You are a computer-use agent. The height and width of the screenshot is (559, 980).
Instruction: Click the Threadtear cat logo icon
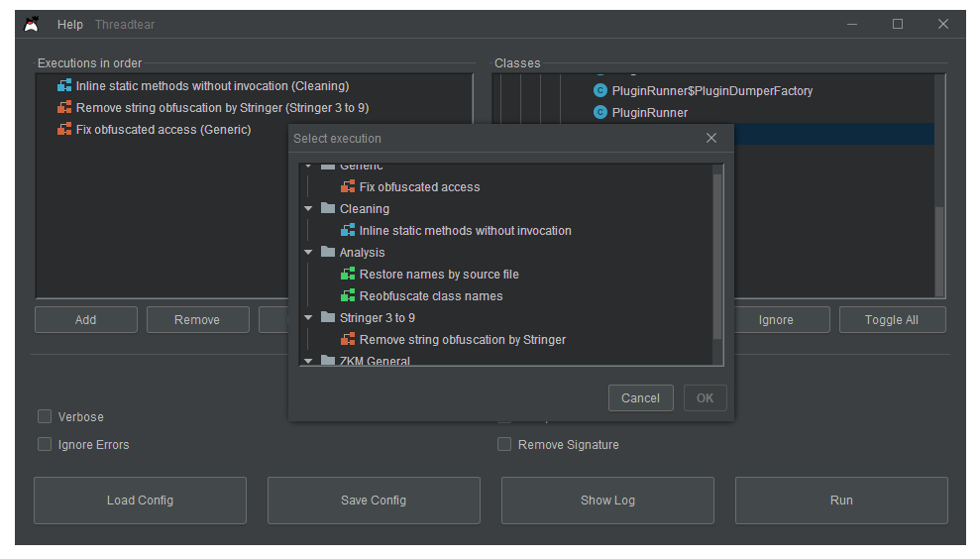pyautogui.click(x=32, y=25)
